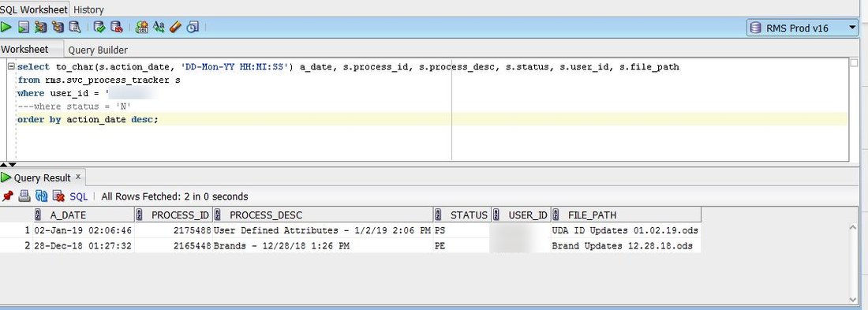Screen dimensions: 868x310
Task: Place cursor on 'order by action_date desc;' line
Action: 88,120
